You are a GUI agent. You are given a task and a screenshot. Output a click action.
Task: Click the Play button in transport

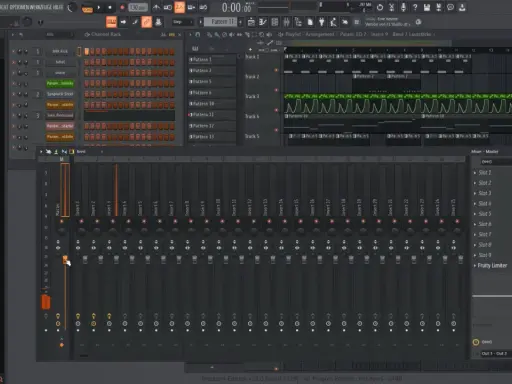99,7
